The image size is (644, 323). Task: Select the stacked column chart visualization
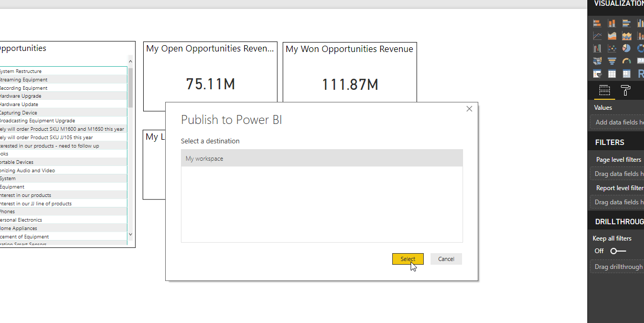[x=612, y=23]
